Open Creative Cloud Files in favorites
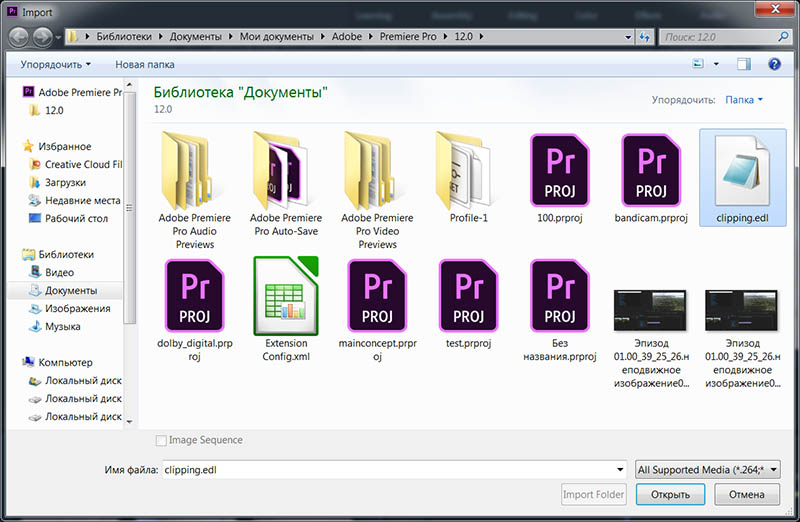Image resolution: width=800 pixels, height=522 pixels. click(76, 164)
